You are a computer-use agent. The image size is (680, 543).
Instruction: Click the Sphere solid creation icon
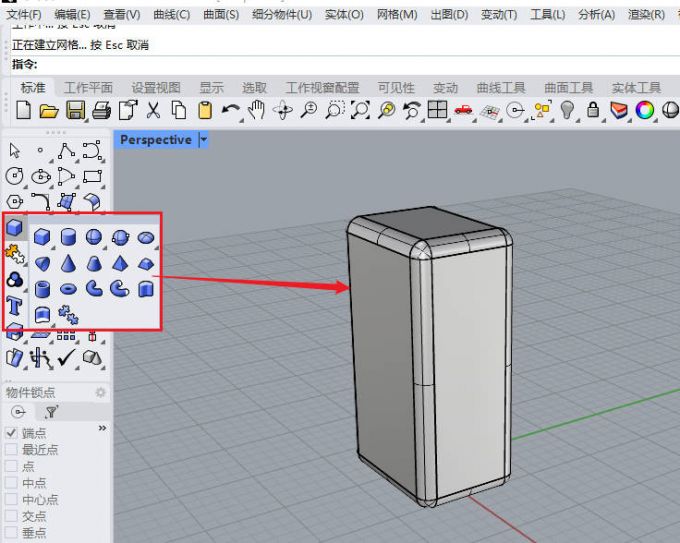point(95,237)
